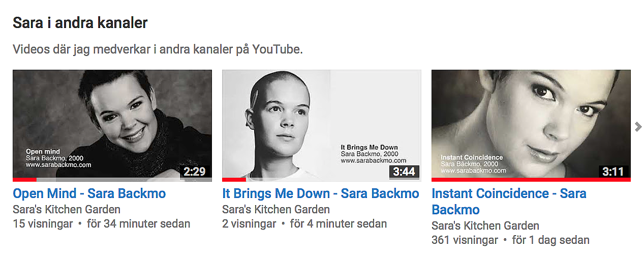The image size is (644, 255).
Task: Click the '15 visningar' metadata text
Action: 43,223
